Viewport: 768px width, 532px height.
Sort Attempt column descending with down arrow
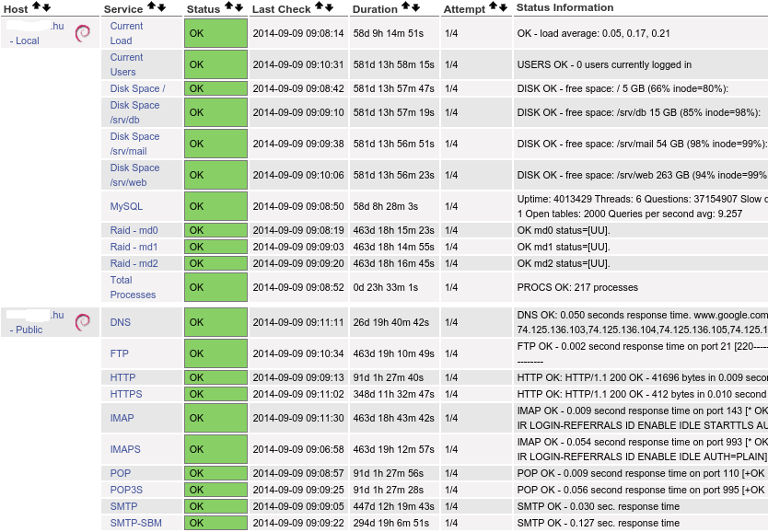pyautogui.click(x=504, y=6)
